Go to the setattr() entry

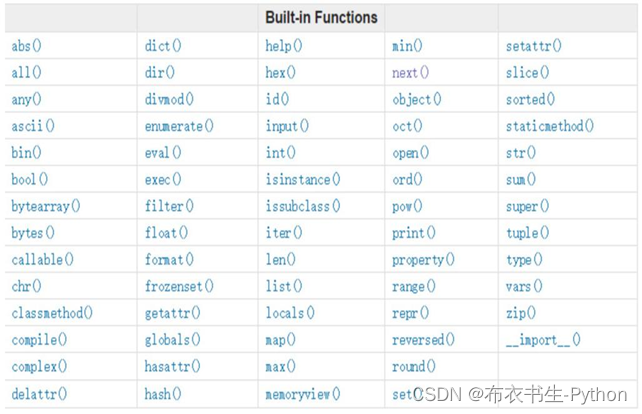coord(533,46)
